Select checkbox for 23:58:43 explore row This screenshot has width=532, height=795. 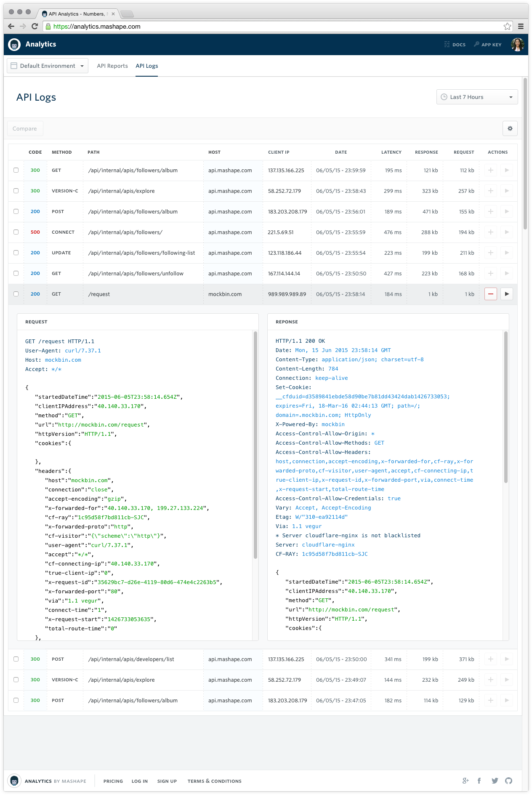tap(16, 191)
